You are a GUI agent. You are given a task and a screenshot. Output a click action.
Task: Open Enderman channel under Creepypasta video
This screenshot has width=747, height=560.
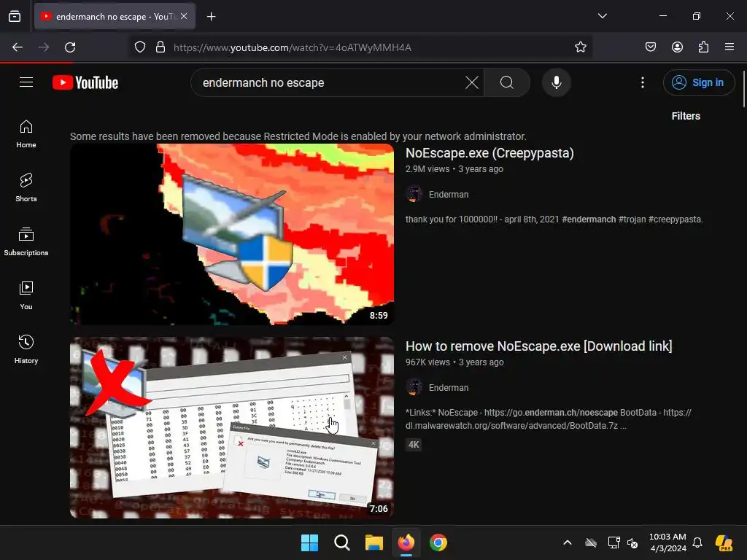tap(449, 194)
